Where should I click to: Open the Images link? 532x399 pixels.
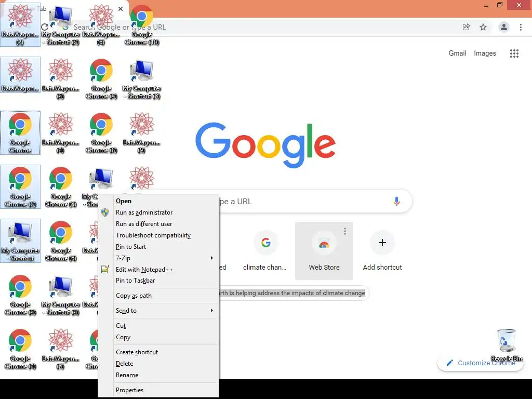point(485,54)
